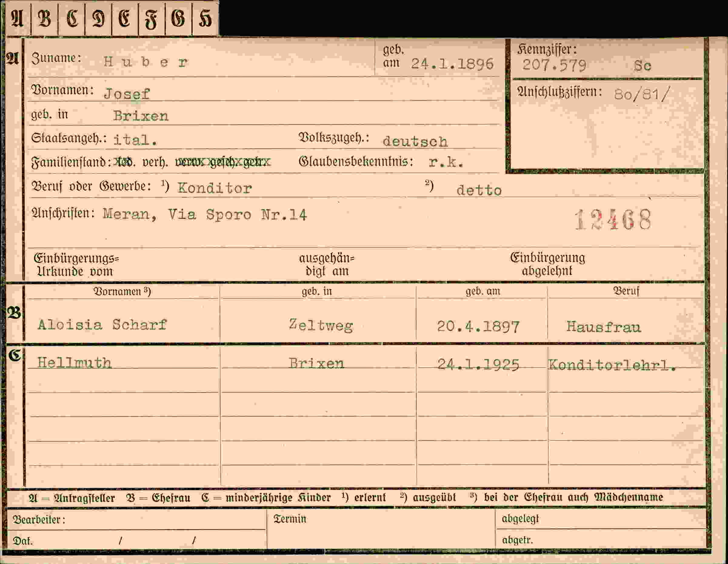Click the 'abgelegt' field
This screenshot has width=728, height=564.
click(601, 519)
